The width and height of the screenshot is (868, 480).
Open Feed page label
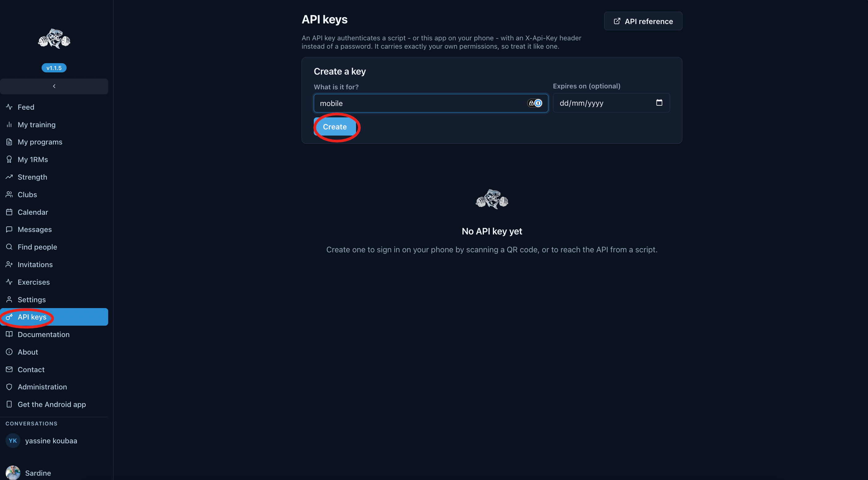click(x=26, y=107)
